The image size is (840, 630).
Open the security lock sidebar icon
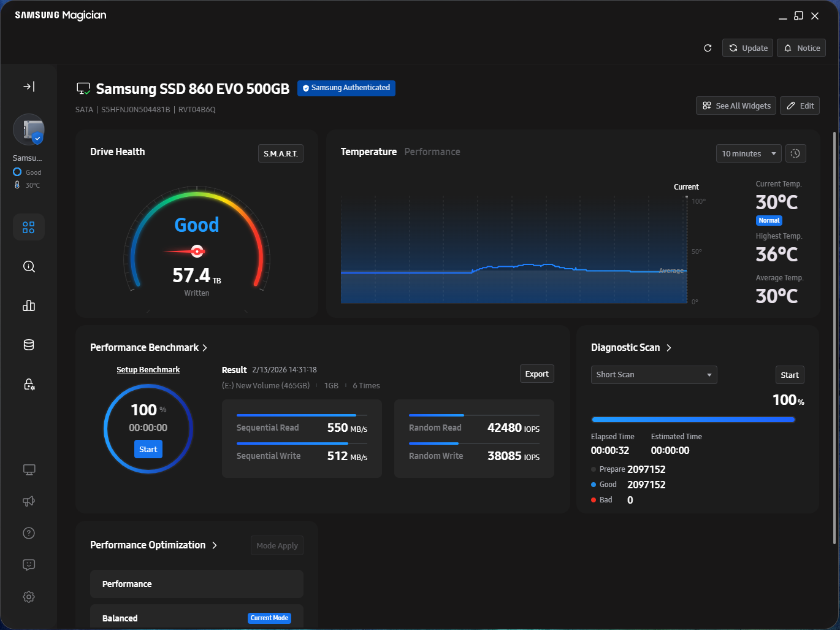[29, 384]
